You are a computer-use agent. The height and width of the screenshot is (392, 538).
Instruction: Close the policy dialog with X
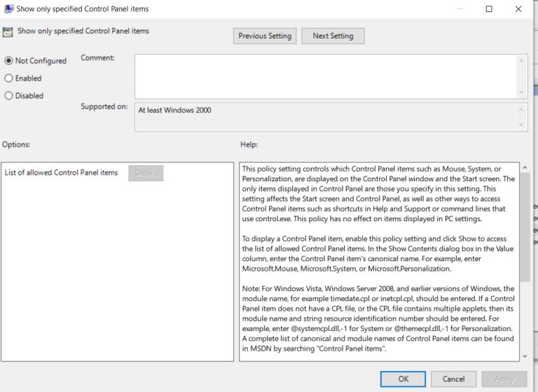click(518, 9)
